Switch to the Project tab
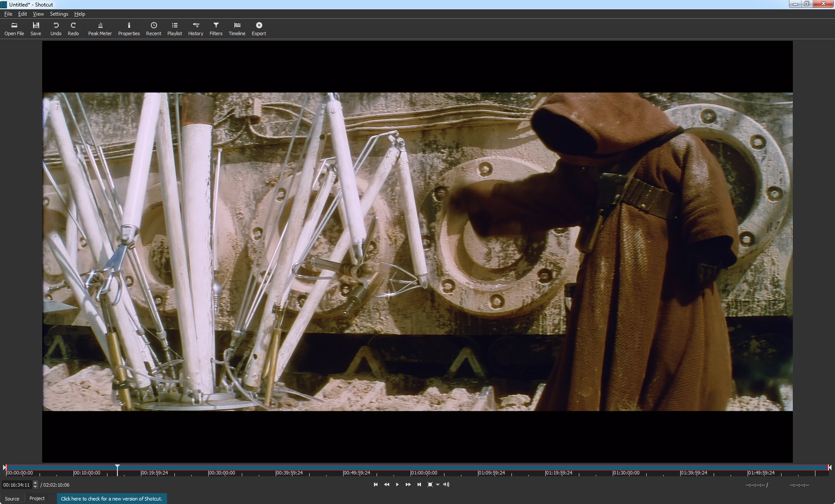 click(37, 499)
